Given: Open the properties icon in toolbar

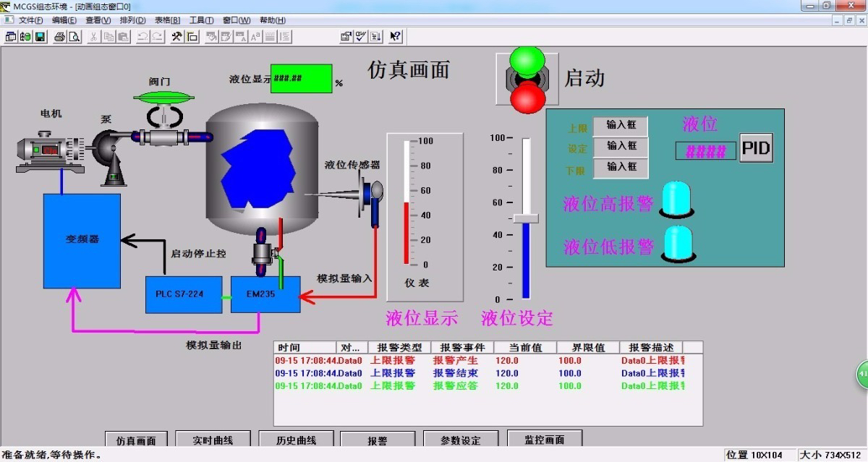Looking at the screenshot, I should pos(346,36).
